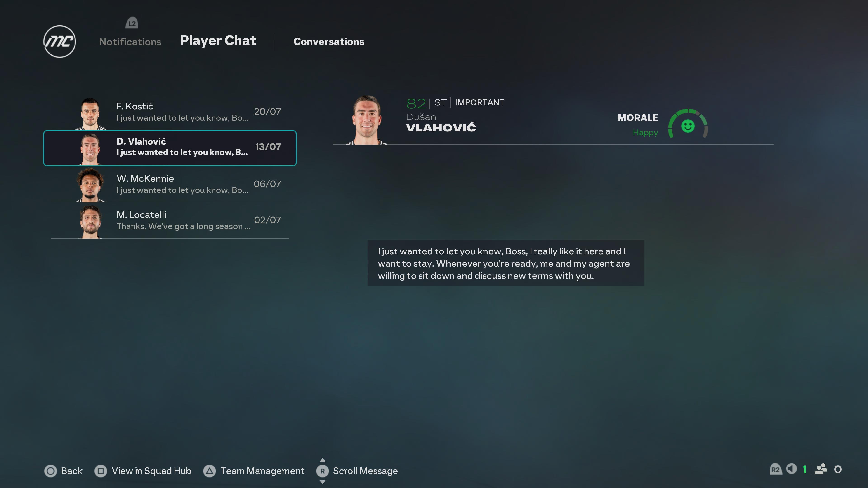Viewport: 868px width, 488px height.
Task: Switch to the Notifications tab
Action: click(130, 42)
